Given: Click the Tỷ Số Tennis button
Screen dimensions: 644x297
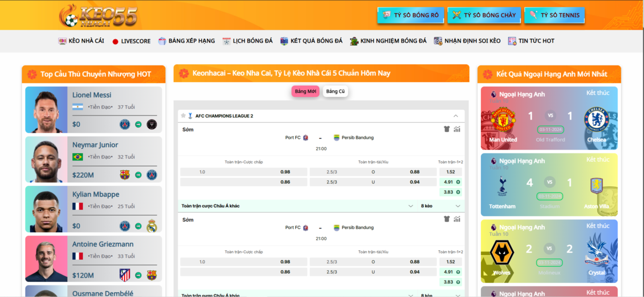Looking at the screenshot, I should pyautogui.click(x=555, y=15).
